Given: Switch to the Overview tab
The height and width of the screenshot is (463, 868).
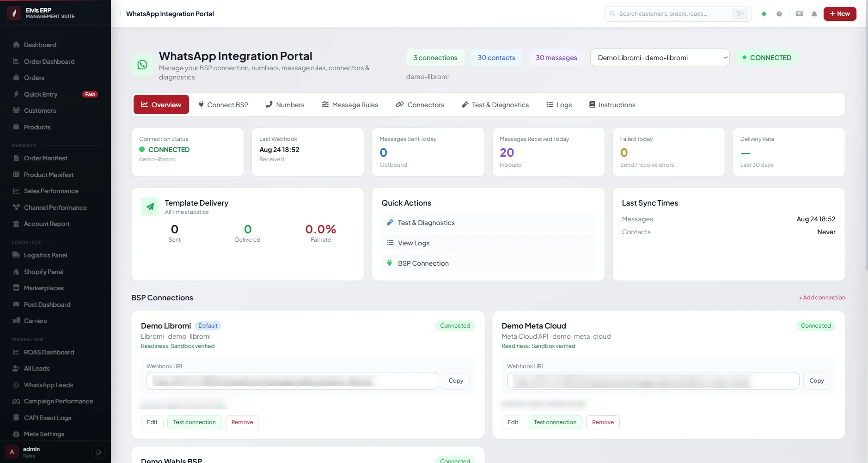Looking at the screenshot, I should (x=161, y=105).
